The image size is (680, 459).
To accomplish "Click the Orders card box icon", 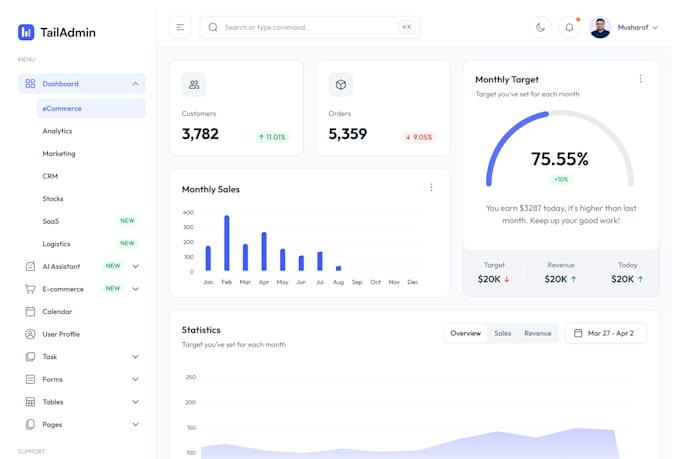I will click(341, 85).
